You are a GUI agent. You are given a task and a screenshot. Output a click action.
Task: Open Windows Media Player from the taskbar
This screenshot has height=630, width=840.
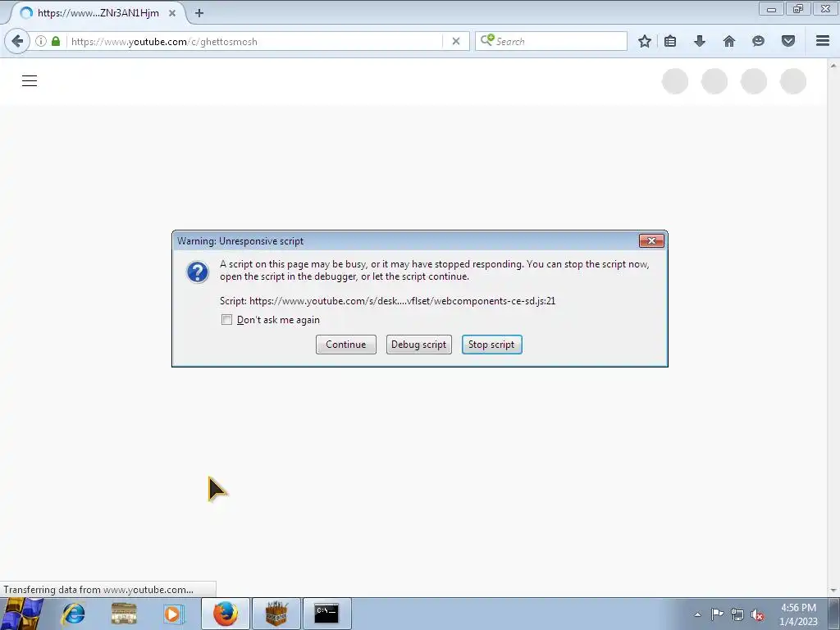click(x=173, y=614)
